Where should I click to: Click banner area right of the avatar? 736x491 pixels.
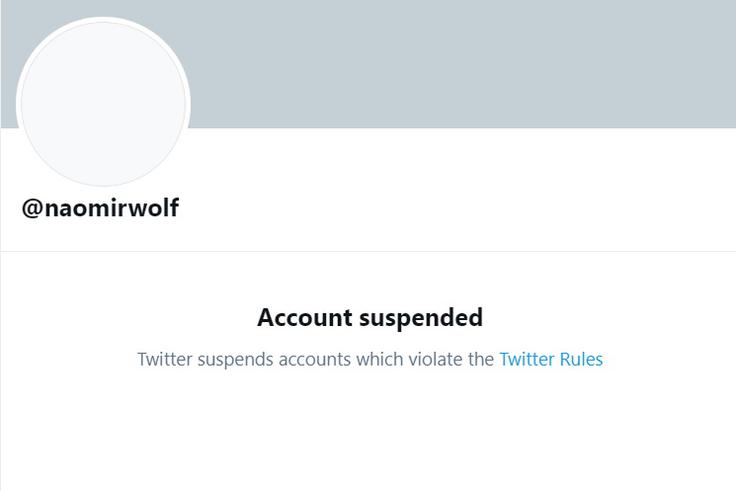pos(463,64)
